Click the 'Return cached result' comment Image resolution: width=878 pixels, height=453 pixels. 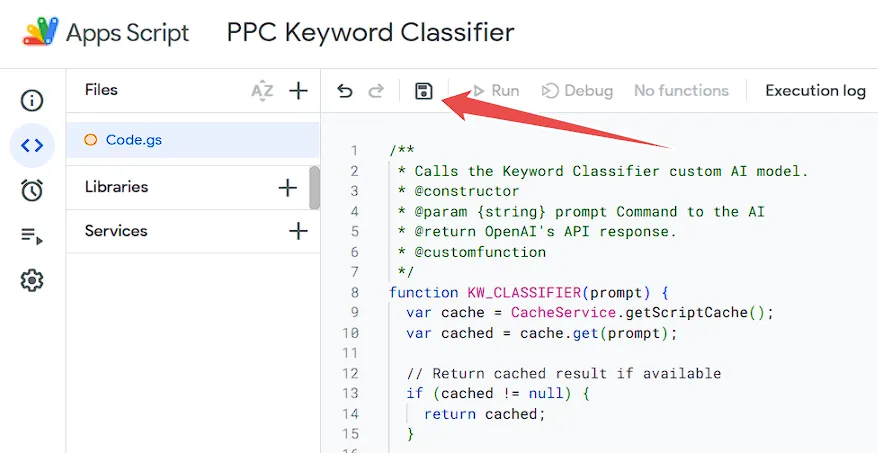564,373
